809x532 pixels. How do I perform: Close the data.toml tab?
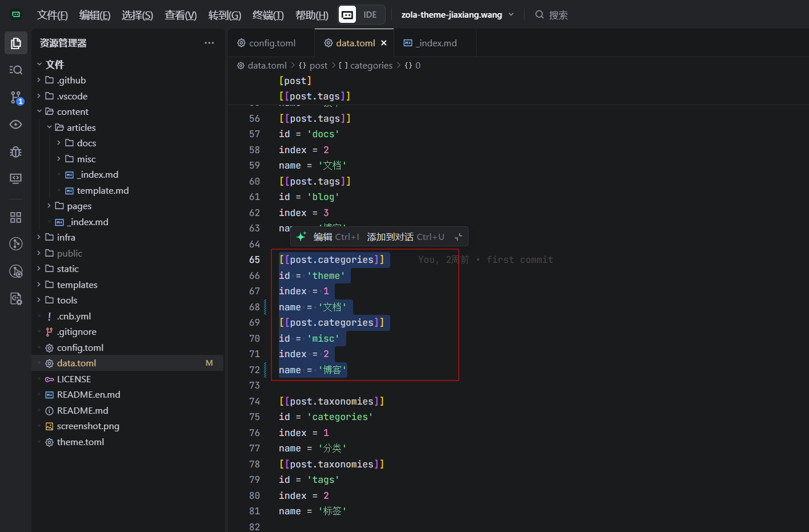click(x=384, y=43)
